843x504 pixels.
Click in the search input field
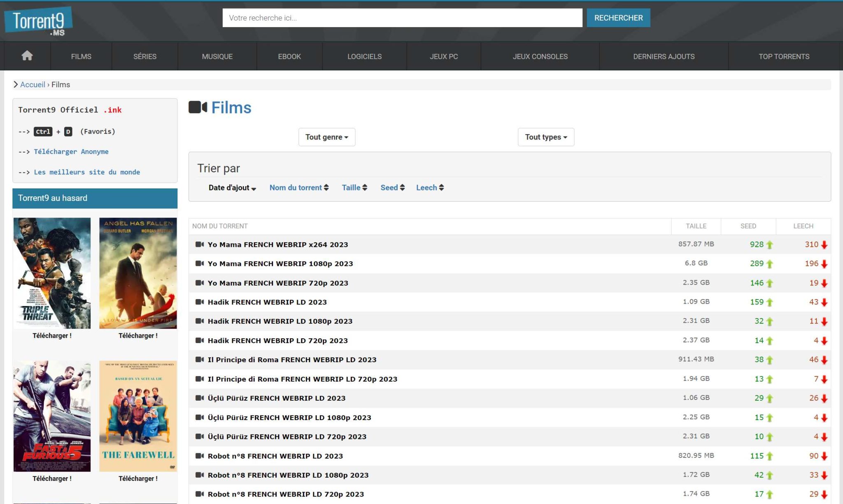click(x=402, y=18)
